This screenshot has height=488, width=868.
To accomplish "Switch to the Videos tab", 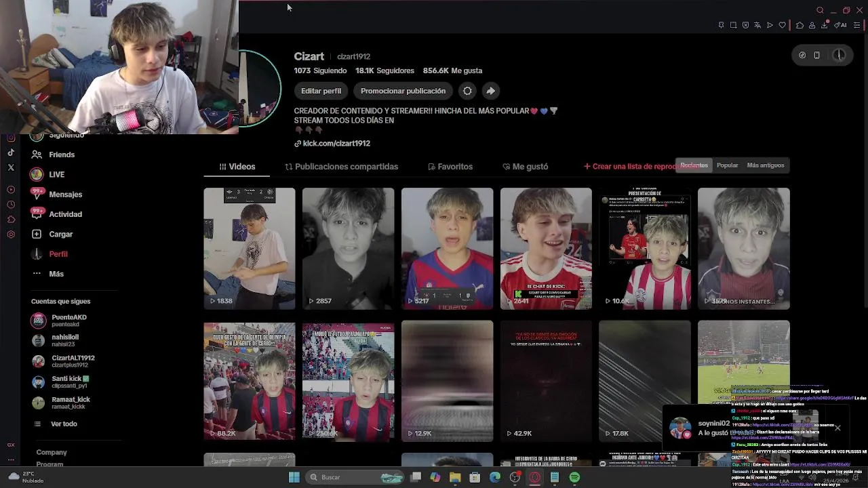I will click(x=237, y=167).
